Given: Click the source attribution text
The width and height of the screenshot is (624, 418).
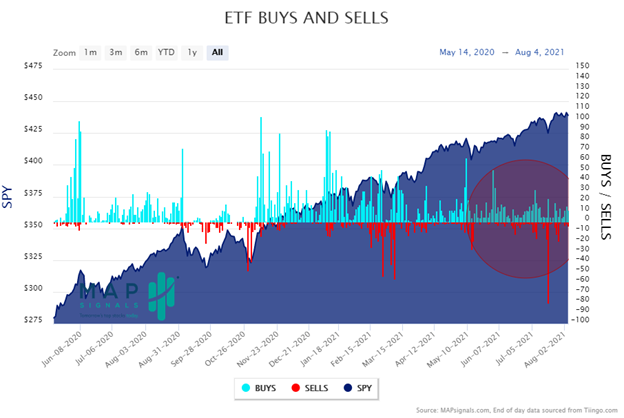Looking at the screenshot, I should point(517,410).
